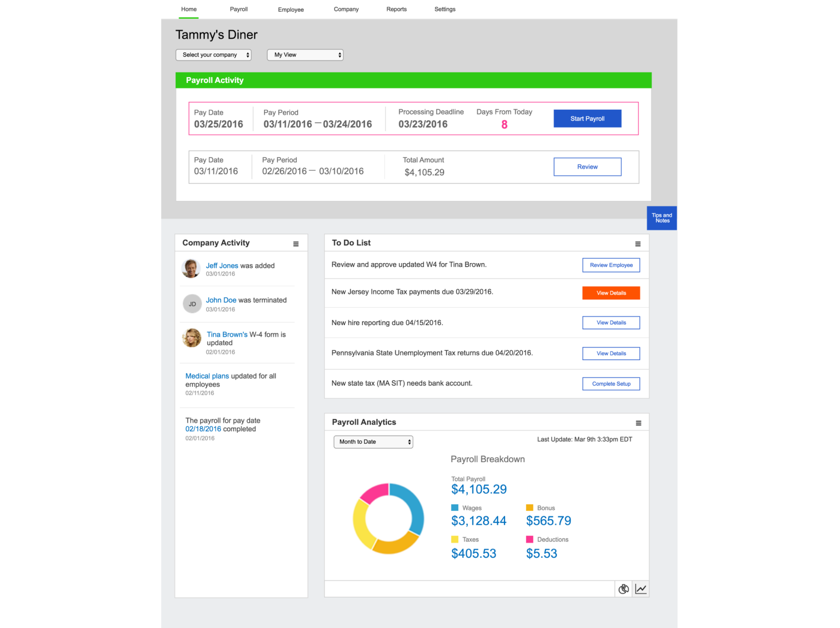Change the Month to Date time range
Viewport: 840px width, 628px height.
373,442
